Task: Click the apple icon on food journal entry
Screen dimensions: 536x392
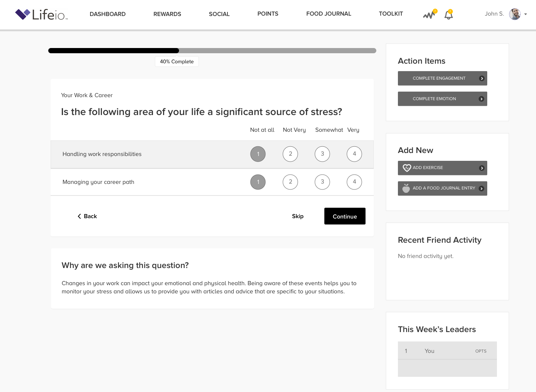Action: click(x=406, y=188)
